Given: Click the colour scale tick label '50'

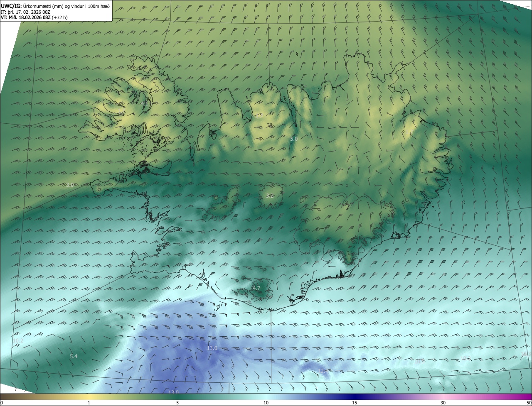Looking at the screenshot, I should click(529, 403).
